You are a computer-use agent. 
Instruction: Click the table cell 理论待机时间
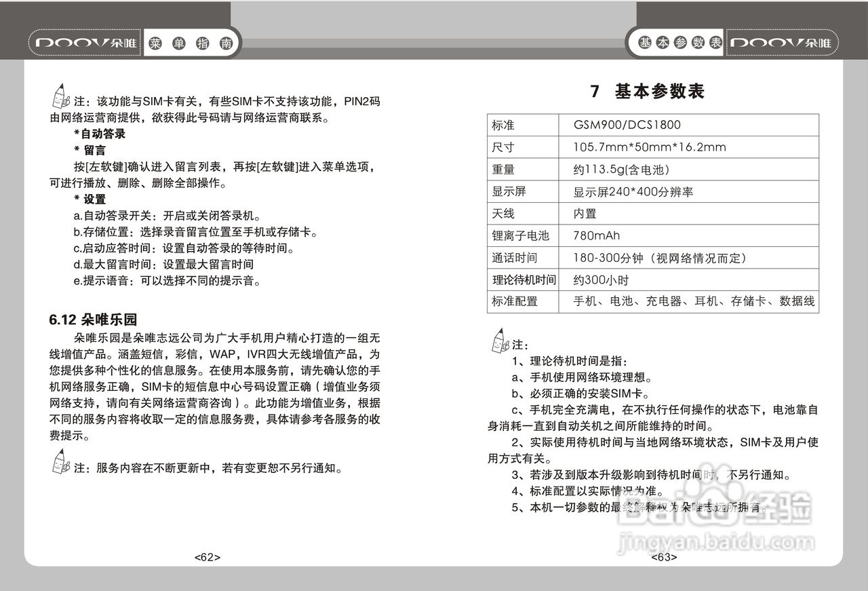(524, 280)
